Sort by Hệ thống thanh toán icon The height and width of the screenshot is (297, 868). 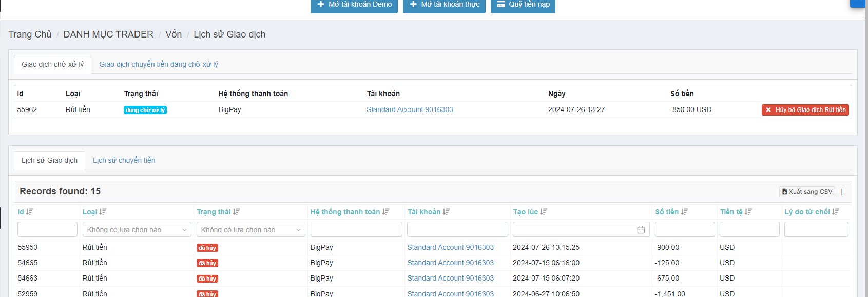click(385, 212)
